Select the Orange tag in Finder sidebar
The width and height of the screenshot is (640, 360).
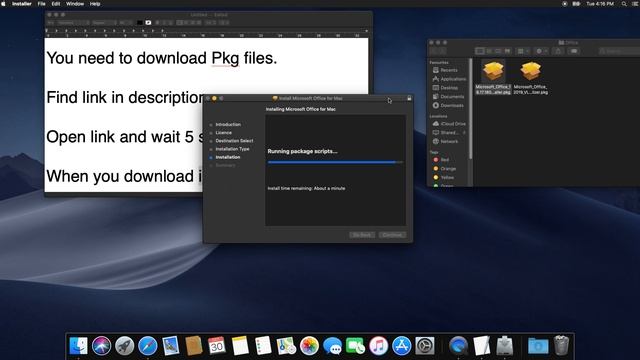click(449, 169)
